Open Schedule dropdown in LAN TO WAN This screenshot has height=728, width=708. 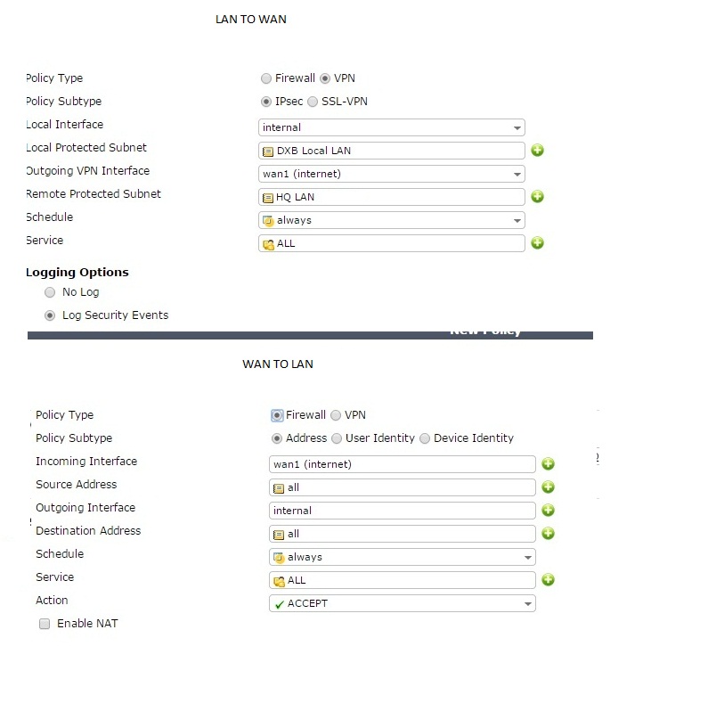pyautogui.click(x=392, y=220)
